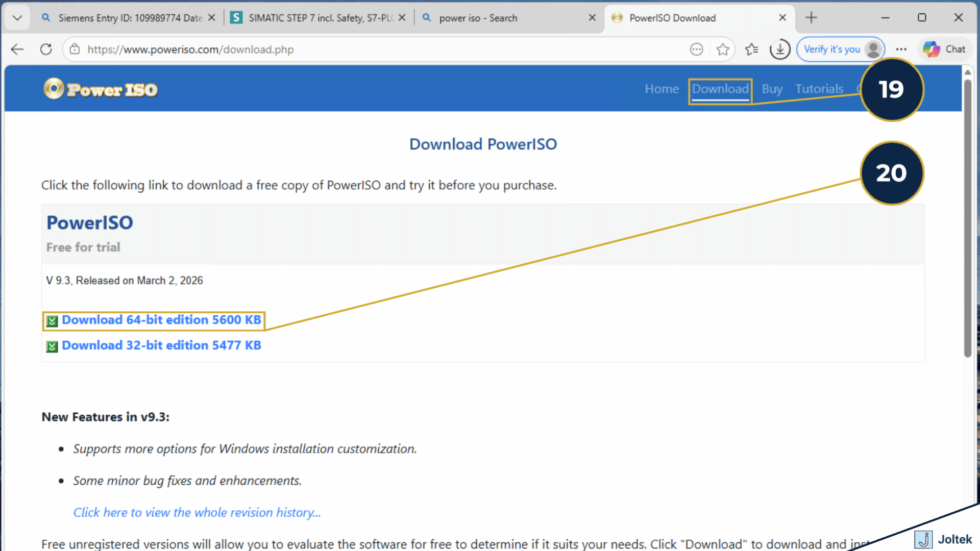Viewport: 980px width, 551px height.
Task: Refresh the current page
Action: [x=46, y=49]
